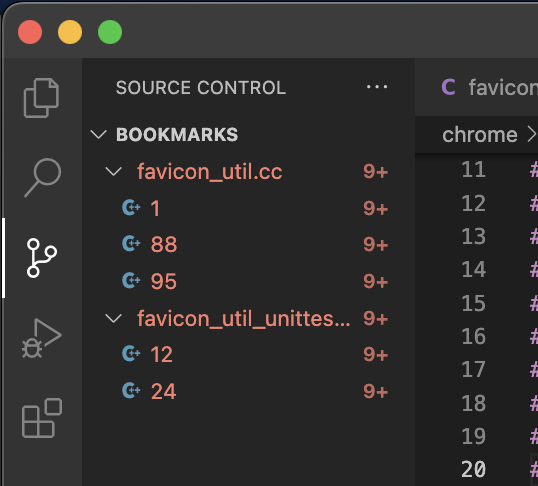The image size is (538, 486).
Task: Switch to the favicon editor tab
Action: pyautogui.click(x=489, y=87)
